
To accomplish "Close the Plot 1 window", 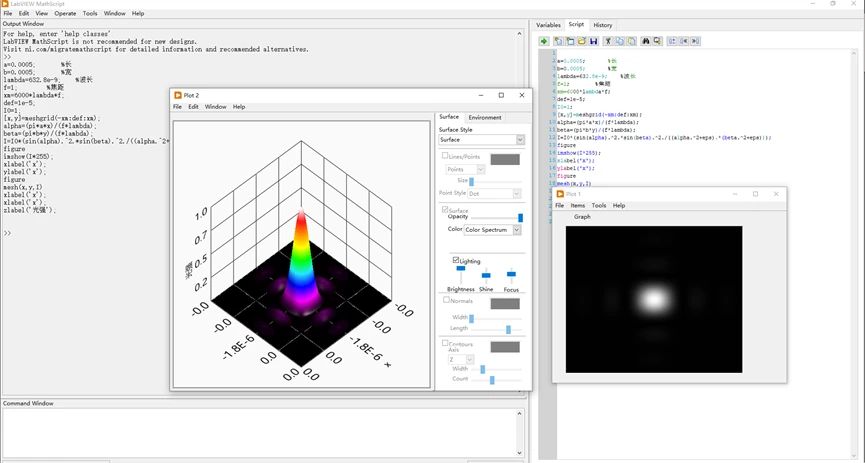I will click(776, 194).
